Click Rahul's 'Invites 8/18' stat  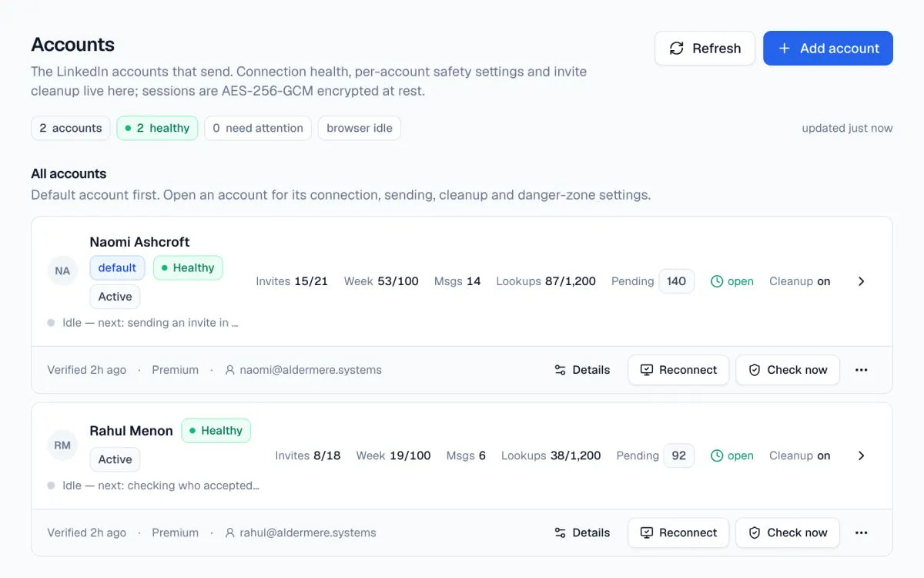click(308, 455)
